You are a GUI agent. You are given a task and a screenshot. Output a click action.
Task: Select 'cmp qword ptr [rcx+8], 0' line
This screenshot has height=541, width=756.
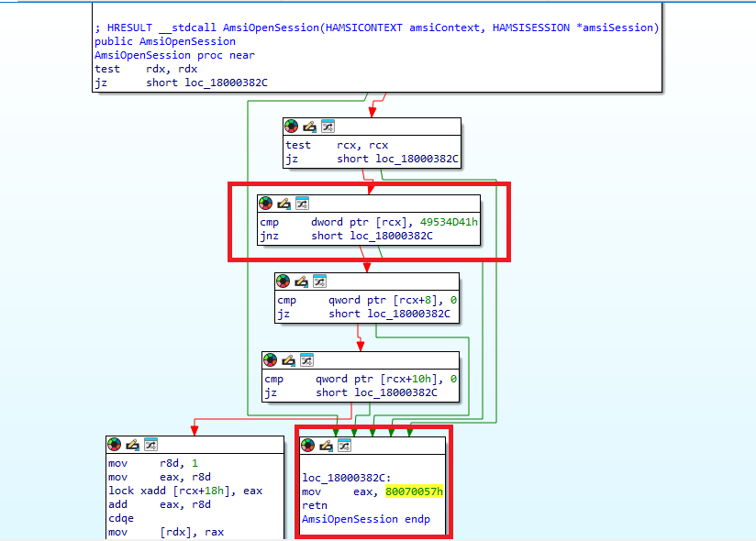[x=367, y=300]
